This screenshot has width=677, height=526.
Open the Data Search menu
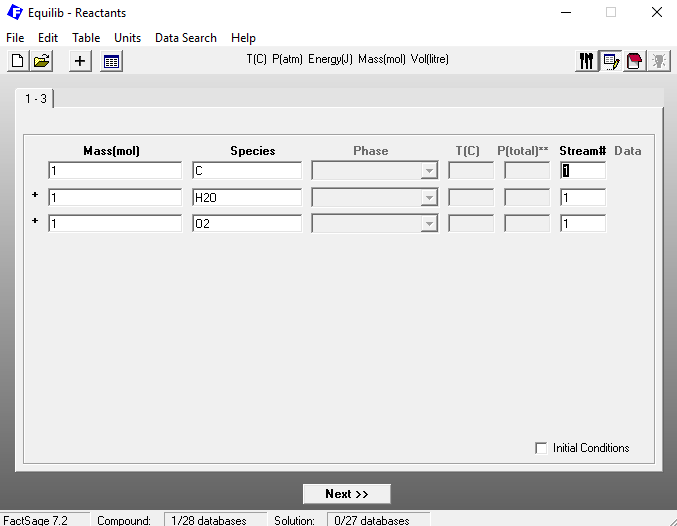click(x=186, y=38)
